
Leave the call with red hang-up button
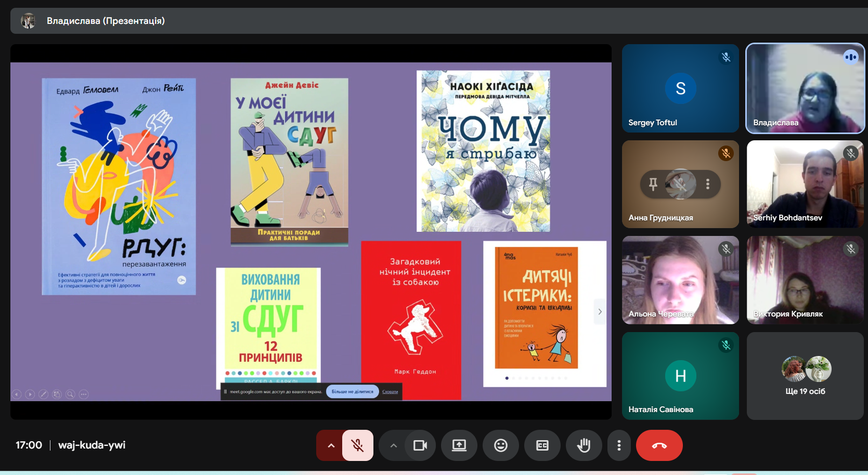click(659, 445)
